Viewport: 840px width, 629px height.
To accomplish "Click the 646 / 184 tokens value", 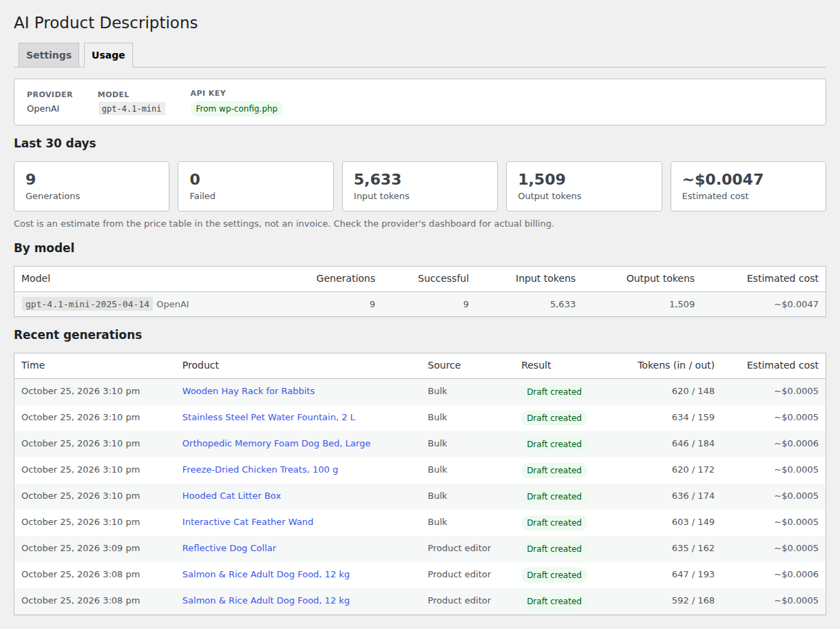I will pos(693,444).
